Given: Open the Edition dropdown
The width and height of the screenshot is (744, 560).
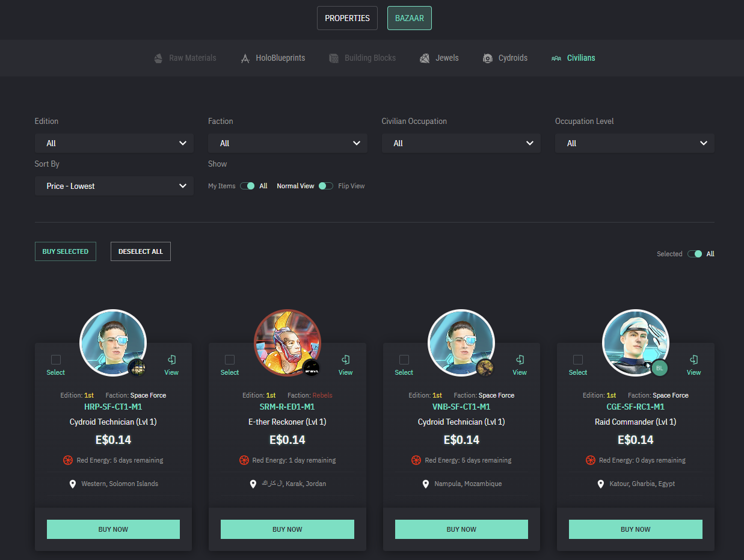Looking at the screenshot, I should click(114, 143).
